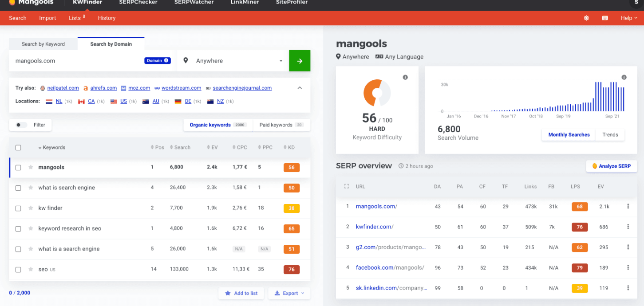Switch to the Search by Keyword tab
This screenshot has height=306, width=644.
pos(43,44)
